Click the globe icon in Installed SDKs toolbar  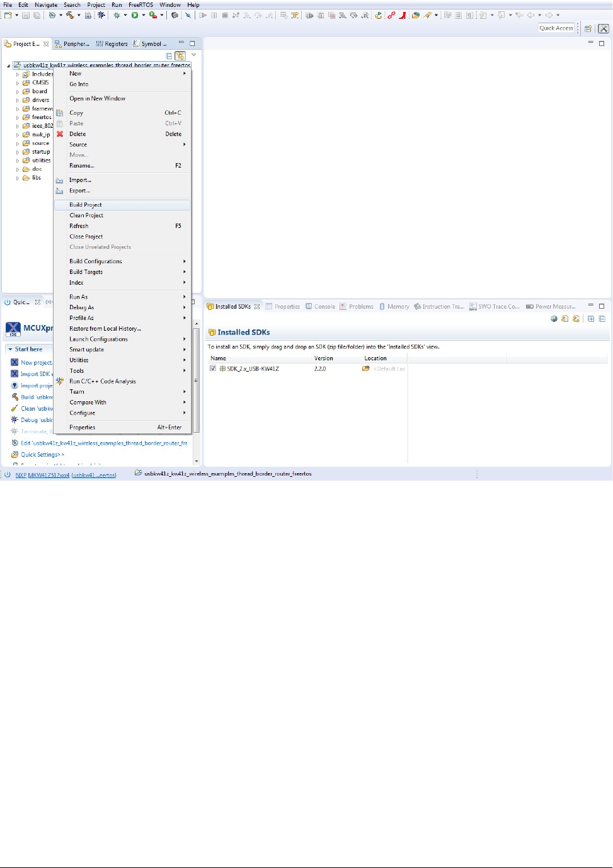554,319
